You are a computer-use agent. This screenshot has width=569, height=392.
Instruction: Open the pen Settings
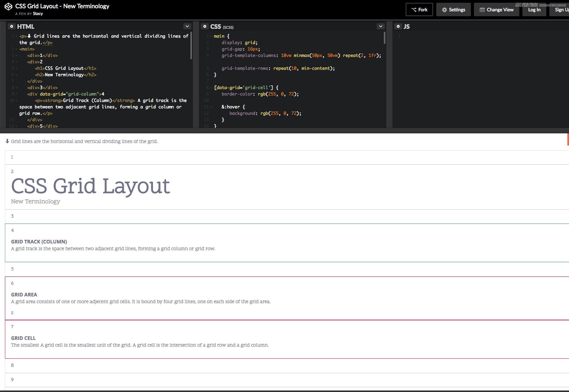click(x=453, y=10)
